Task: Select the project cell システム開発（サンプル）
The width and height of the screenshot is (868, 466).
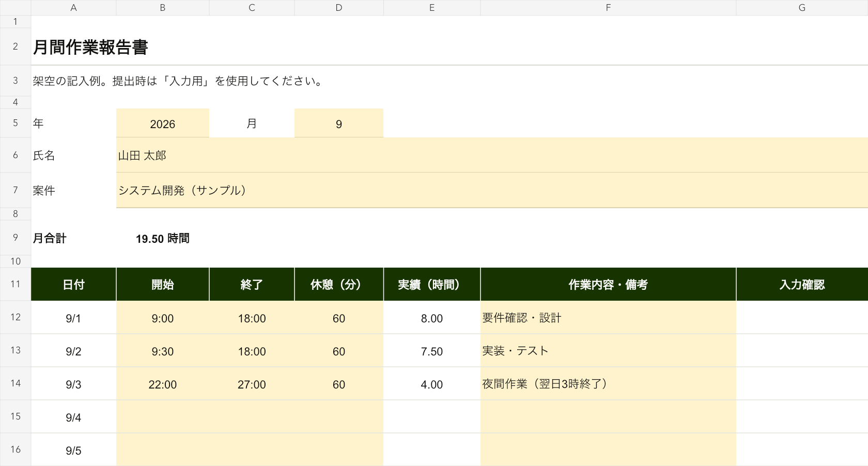Action: (492, 191)
